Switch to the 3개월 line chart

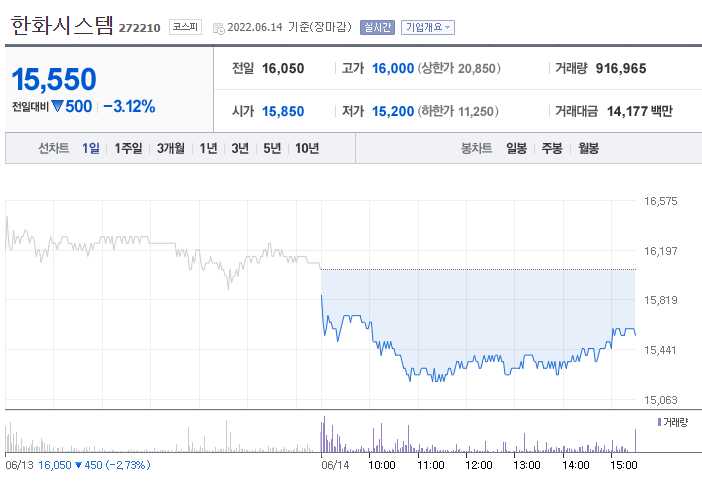click(171, 148)
